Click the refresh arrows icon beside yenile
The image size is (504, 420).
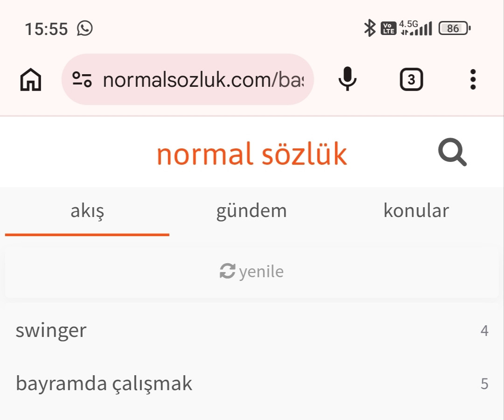[227, 271]
